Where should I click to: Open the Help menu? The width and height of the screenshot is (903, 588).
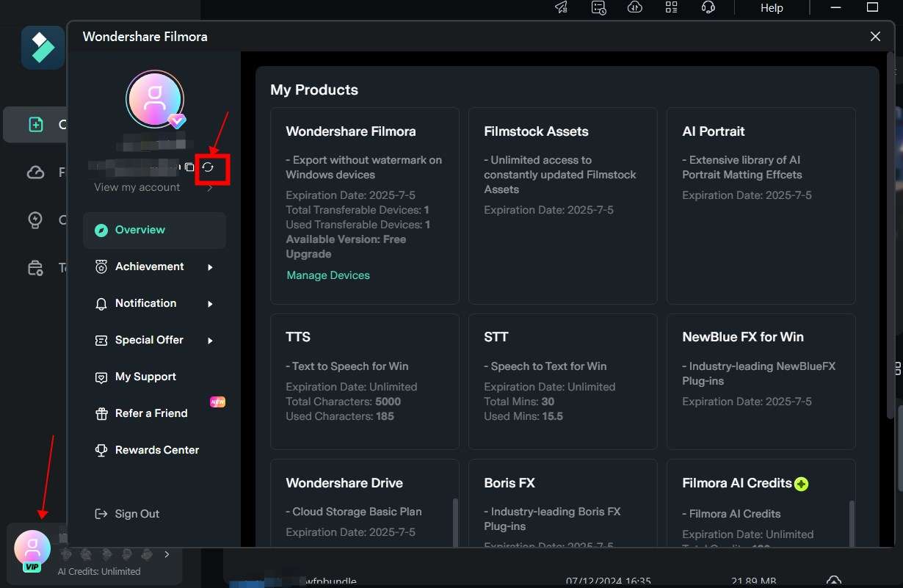[x=772, y=8]
